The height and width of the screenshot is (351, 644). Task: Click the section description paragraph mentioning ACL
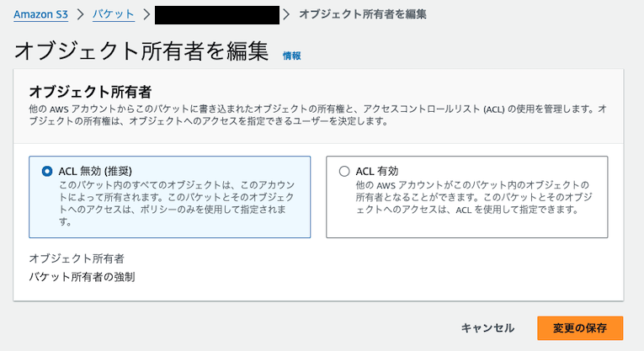pos(318,115)
